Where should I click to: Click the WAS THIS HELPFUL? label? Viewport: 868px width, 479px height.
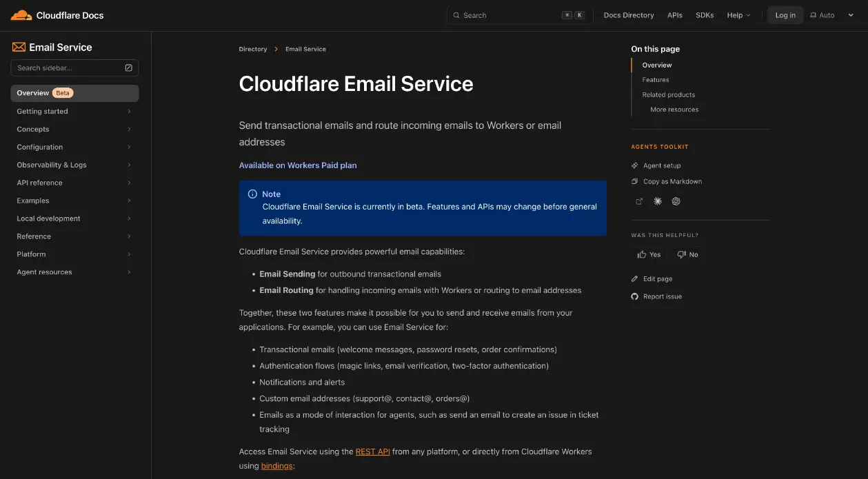tap(665, 236)
